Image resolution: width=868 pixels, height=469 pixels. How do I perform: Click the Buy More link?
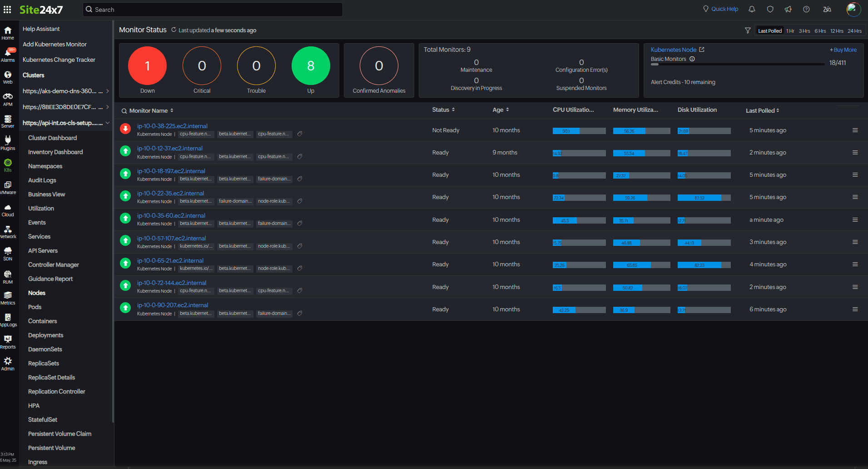coord(843,50)
